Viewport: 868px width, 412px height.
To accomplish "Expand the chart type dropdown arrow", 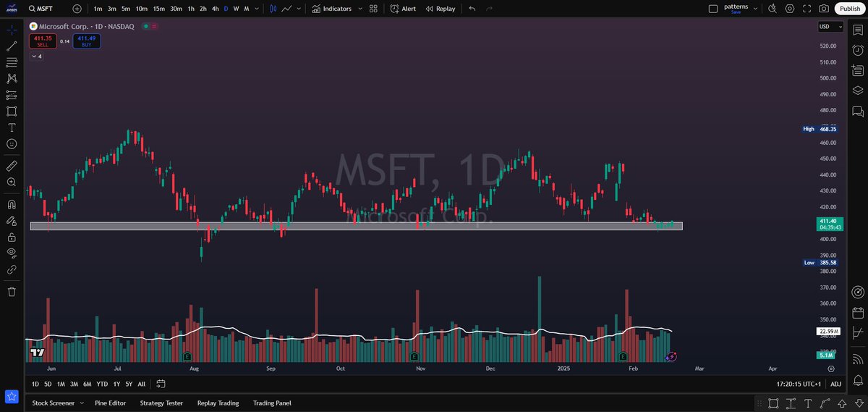I will pyautogui.click(x=299, y=9).
